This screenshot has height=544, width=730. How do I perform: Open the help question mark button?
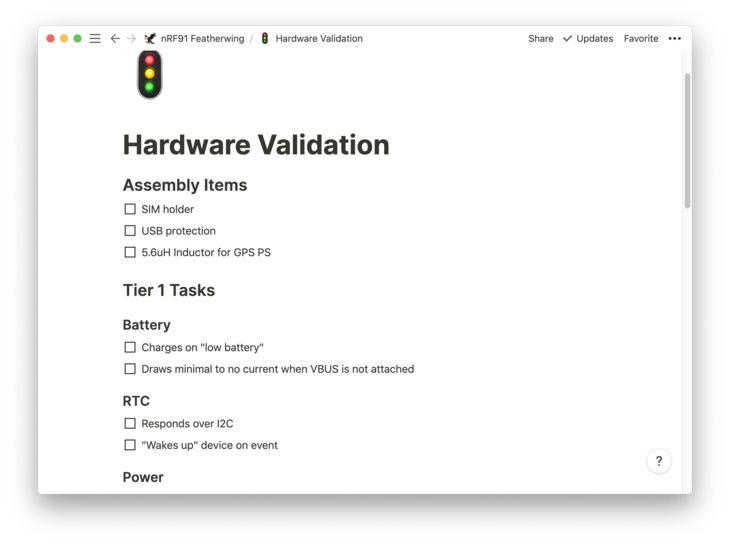click(658, 461)
